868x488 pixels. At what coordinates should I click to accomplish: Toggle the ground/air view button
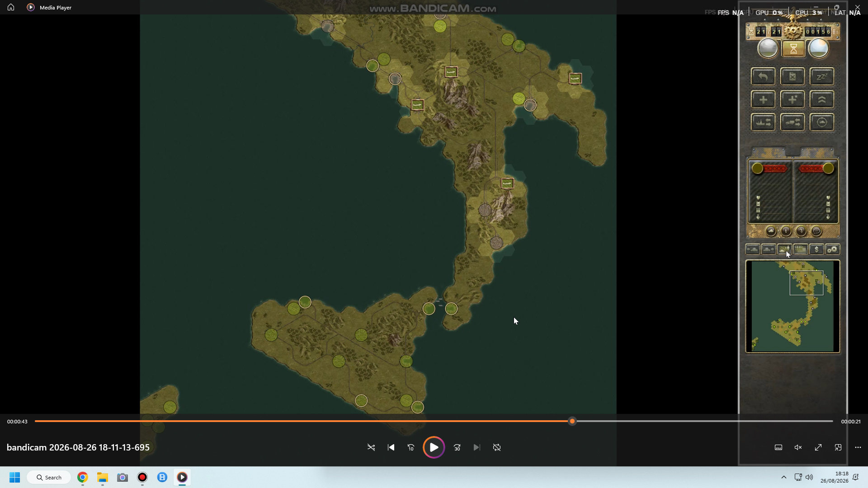pos(784,249)
